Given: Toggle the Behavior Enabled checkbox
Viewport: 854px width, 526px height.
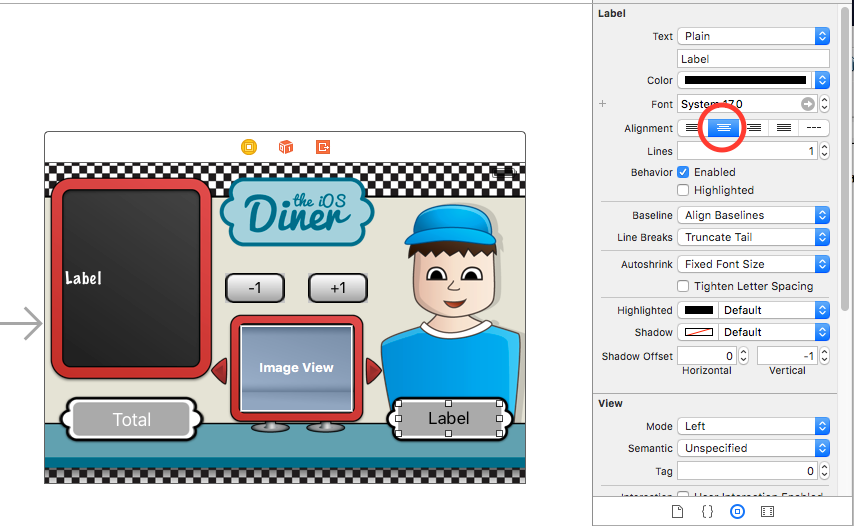Looking at the screenshot, I should pos(683,172).
